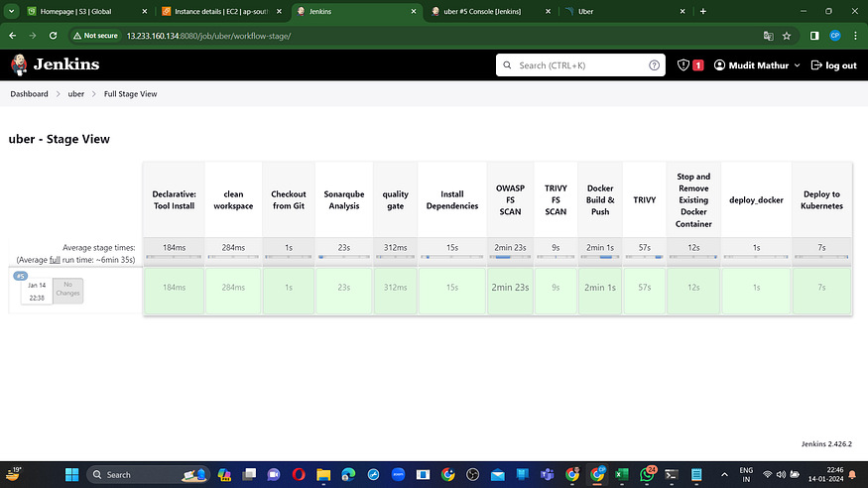Open Opera browser from taskbar
The image size is (868, 488).
click(x=299, y=475)
